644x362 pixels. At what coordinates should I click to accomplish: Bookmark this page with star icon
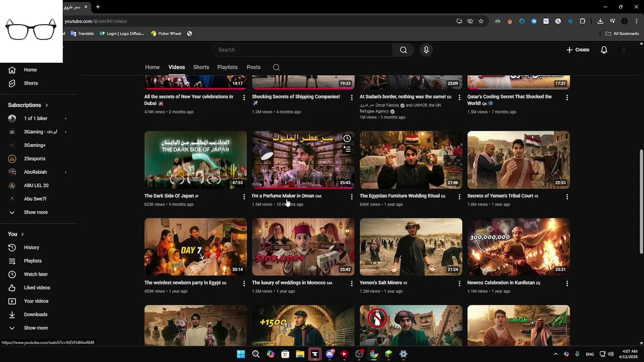[x=481, y=21]
